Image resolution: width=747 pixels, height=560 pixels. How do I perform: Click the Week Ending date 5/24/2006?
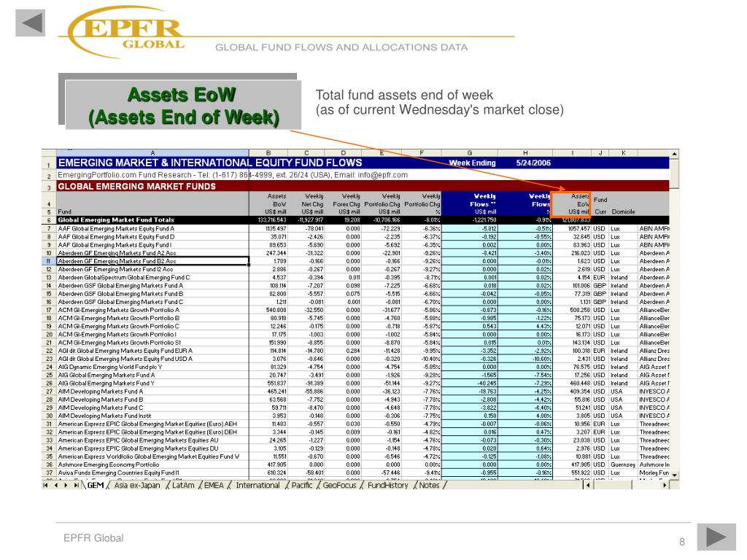pyautogui.click(x=533, y=163)
